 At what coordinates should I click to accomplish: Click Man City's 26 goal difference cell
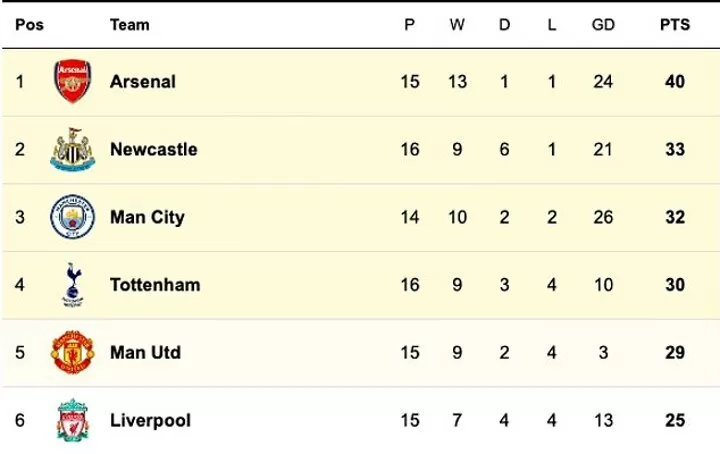(602, 217)
